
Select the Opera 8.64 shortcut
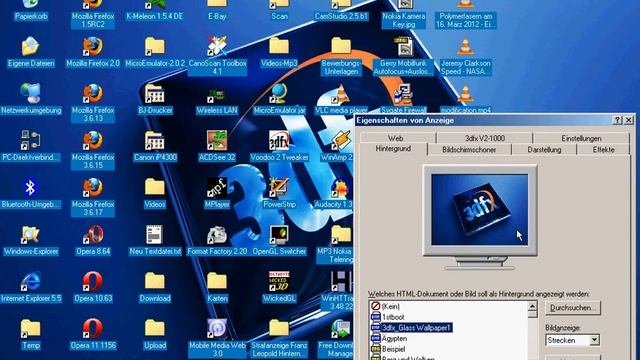[93, 240]
